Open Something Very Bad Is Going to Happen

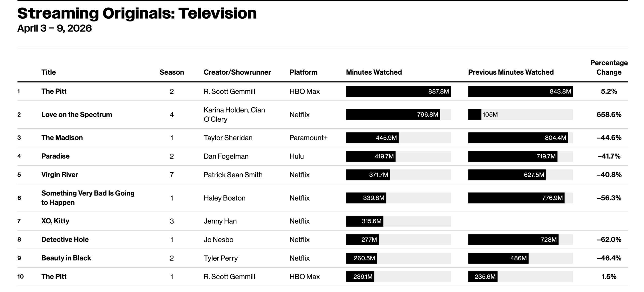(88, 198)
